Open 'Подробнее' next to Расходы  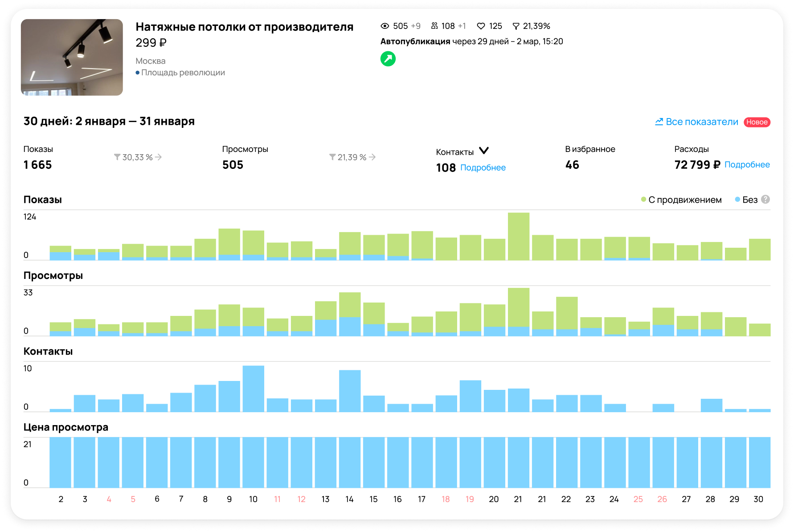(x=747, y=164)
